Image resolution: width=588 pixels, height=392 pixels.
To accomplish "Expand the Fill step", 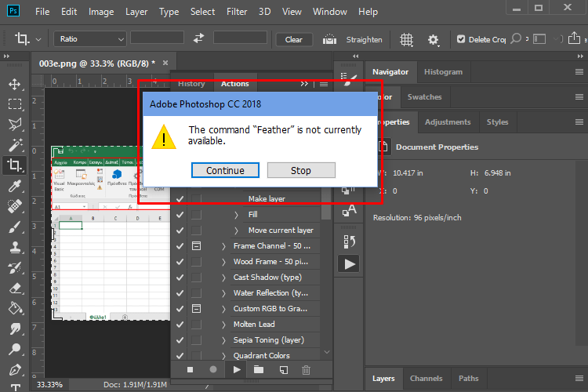I will coord(236,215).
